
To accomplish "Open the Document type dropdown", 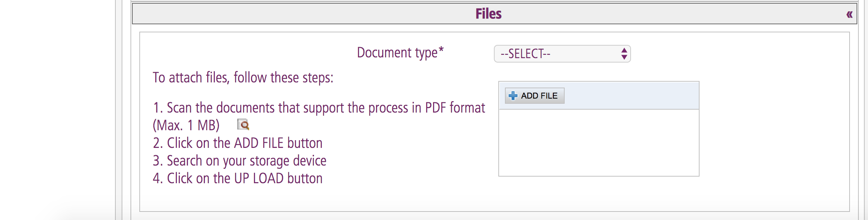I will click(x=562, y=54).
